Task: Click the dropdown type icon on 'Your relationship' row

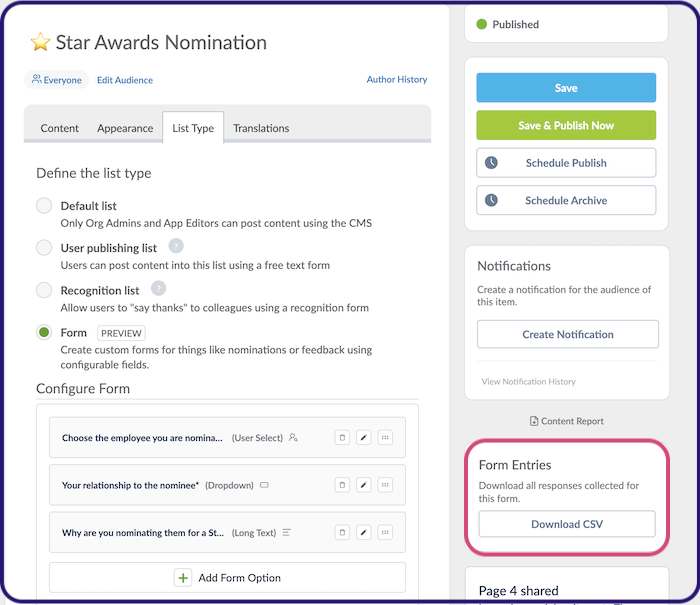Action: point(264,485)
